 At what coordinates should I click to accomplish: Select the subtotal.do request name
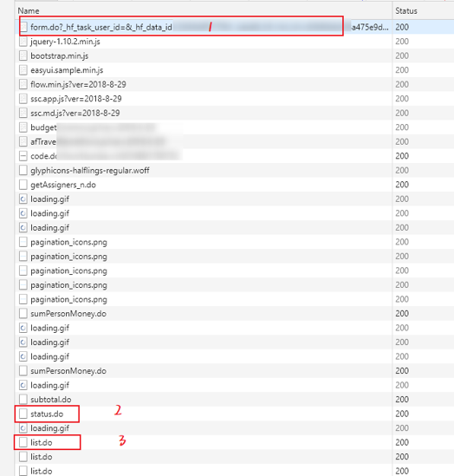[x=51, y=400]
